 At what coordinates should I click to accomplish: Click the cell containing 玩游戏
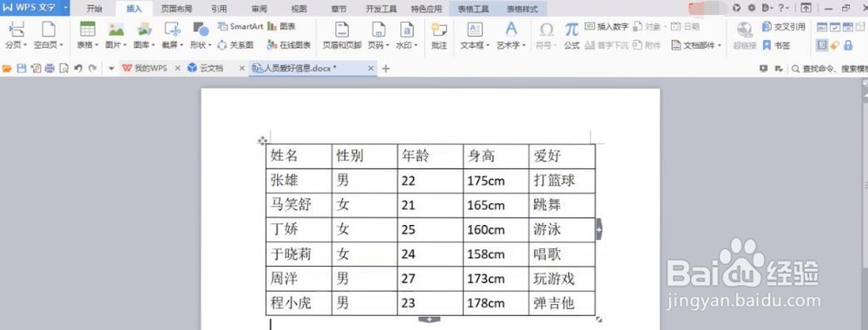(x=562, y=279)
